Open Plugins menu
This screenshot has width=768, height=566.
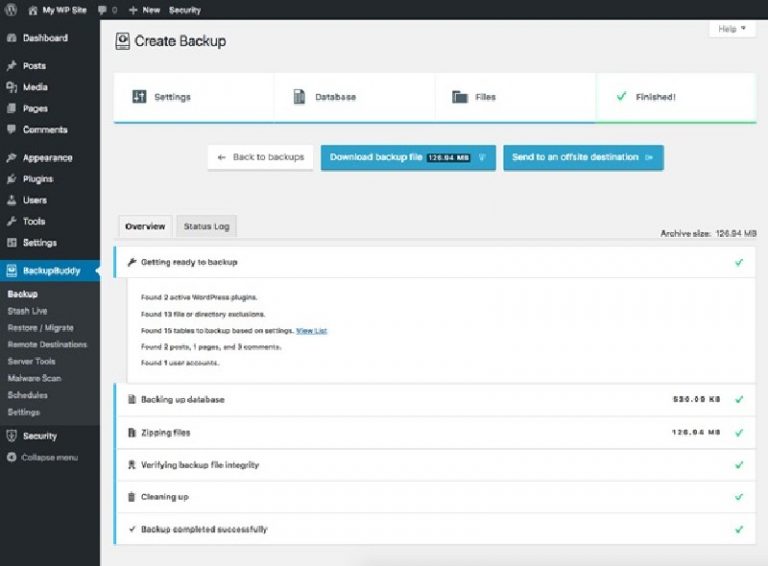click(50, 179)
